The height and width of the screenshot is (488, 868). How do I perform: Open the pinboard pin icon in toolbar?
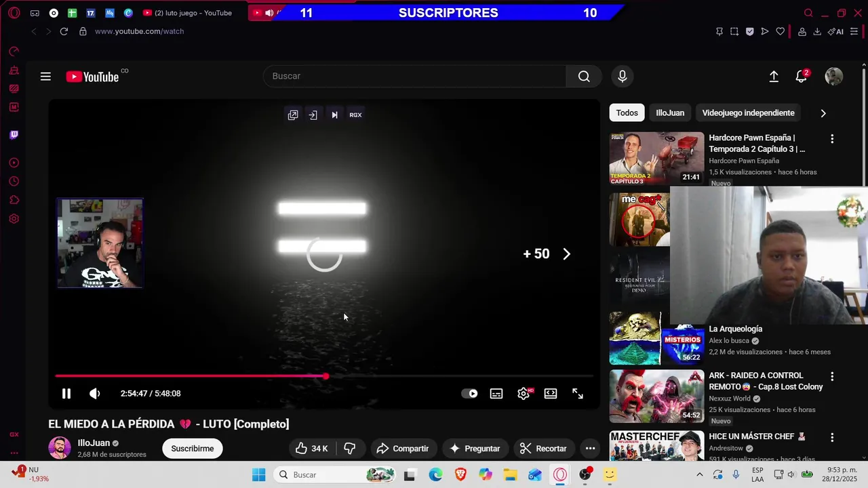719,31
